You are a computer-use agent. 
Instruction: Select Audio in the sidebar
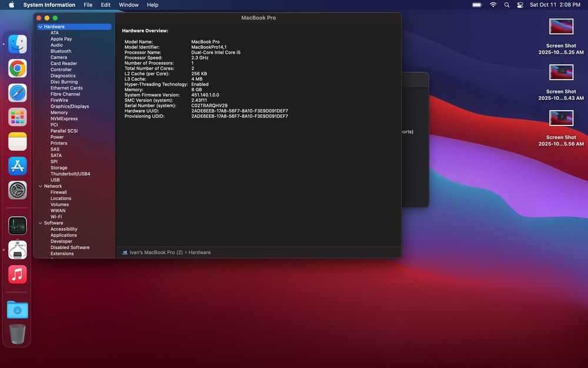pos(56,45)
